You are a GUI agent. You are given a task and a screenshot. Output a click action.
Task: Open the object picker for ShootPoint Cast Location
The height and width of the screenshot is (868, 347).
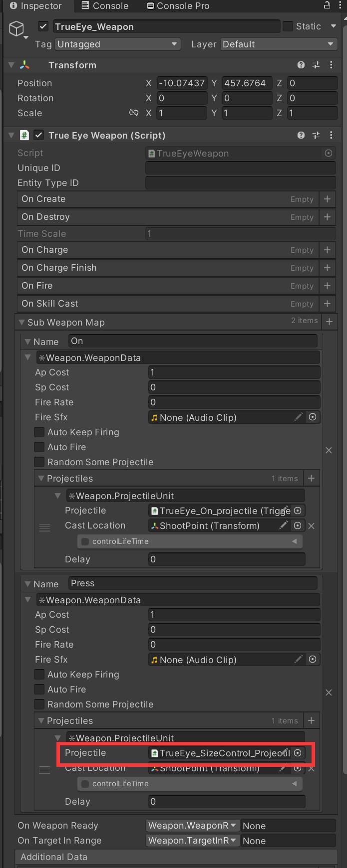(298, 525)
